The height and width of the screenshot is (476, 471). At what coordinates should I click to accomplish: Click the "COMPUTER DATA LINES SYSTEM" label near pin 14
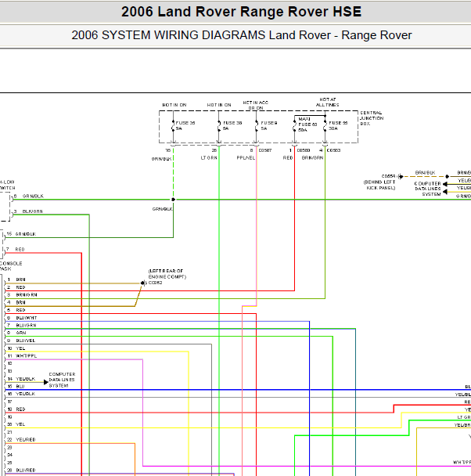click(x=62, y=380)
